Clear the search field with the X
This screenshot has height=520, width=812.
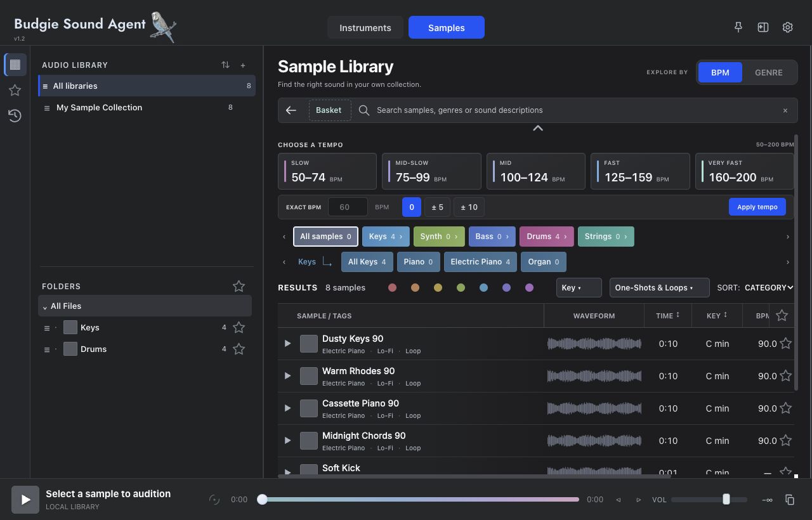(x=785, y=110)
